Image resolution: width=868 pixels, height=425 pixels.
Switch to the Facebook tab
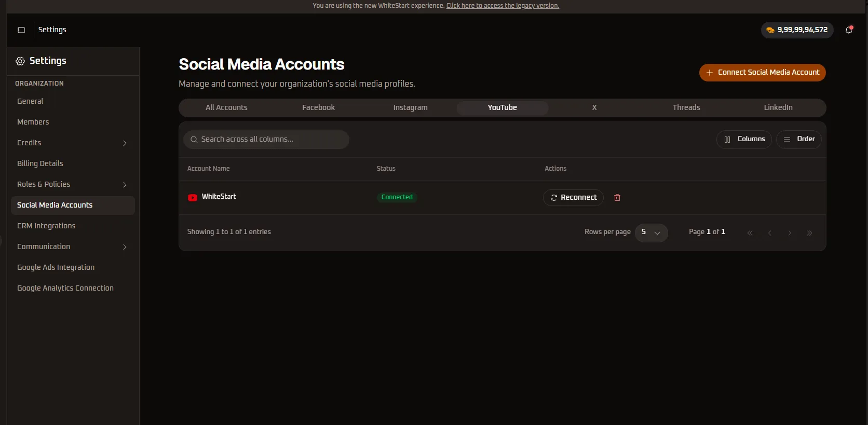318,108
